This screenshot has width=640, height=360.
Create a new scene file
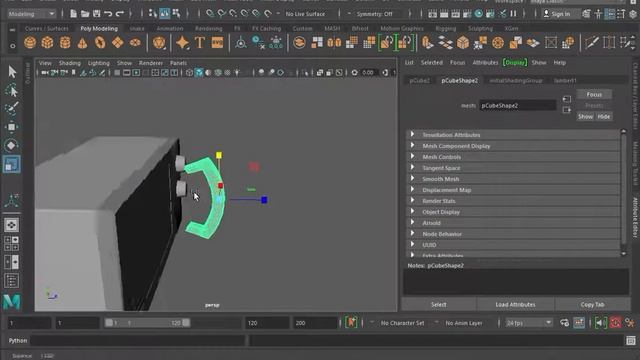(73, 14)
